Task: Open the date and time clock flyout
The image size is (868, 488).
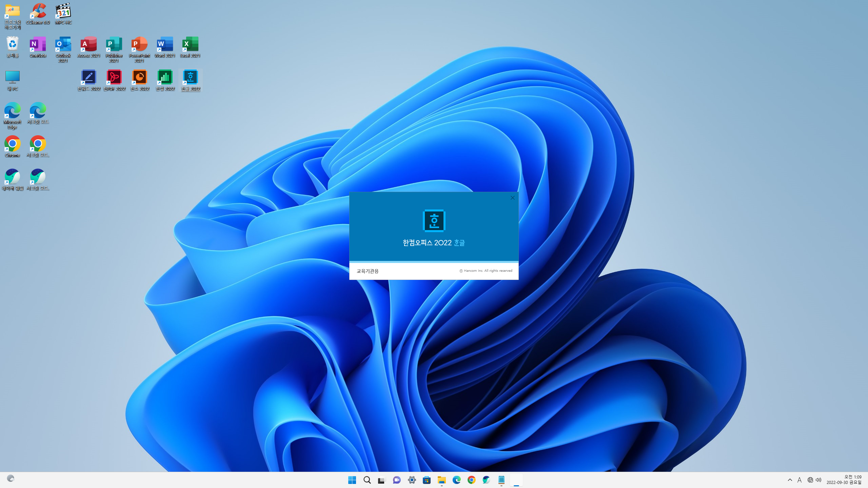Action: click(844, 480)
